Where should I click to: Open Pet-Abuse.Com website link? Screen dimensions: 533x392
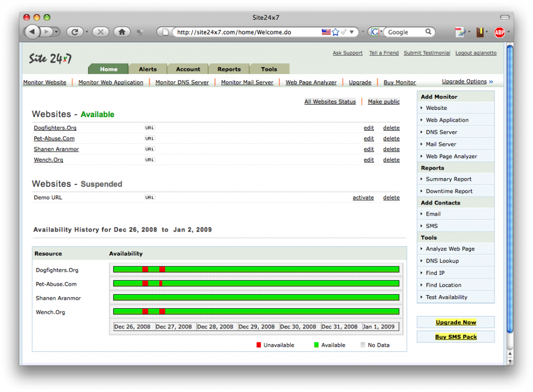[54, 138]
